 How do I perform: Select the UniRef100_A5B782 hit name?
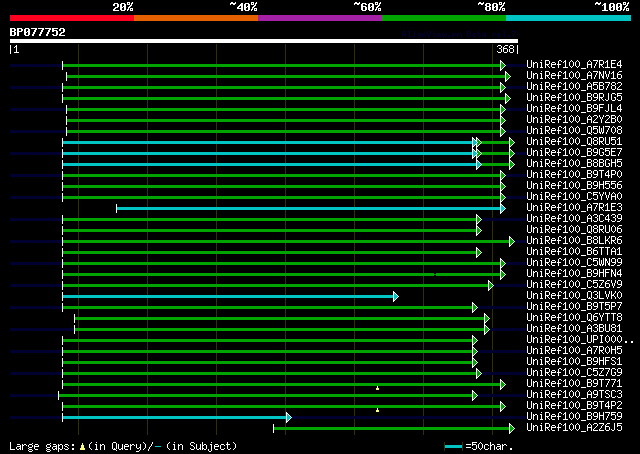(574, 87)
